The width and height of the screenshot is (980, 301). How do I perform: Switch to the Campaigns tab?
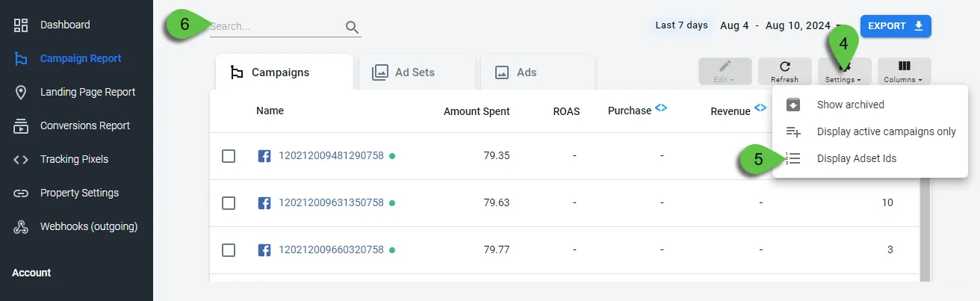coord(284,72)
